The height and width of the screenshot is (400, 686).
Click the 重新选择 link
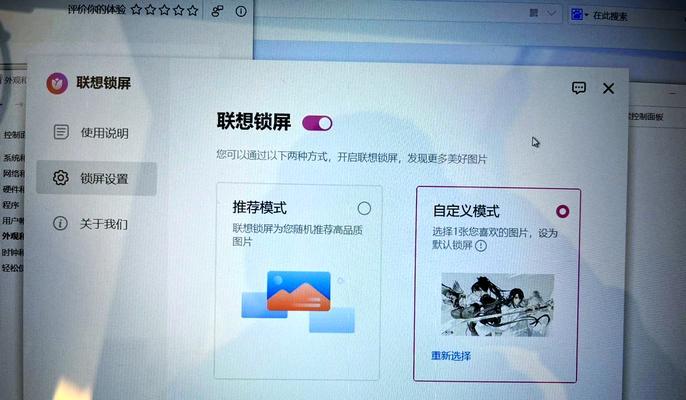tap(451, 356)
